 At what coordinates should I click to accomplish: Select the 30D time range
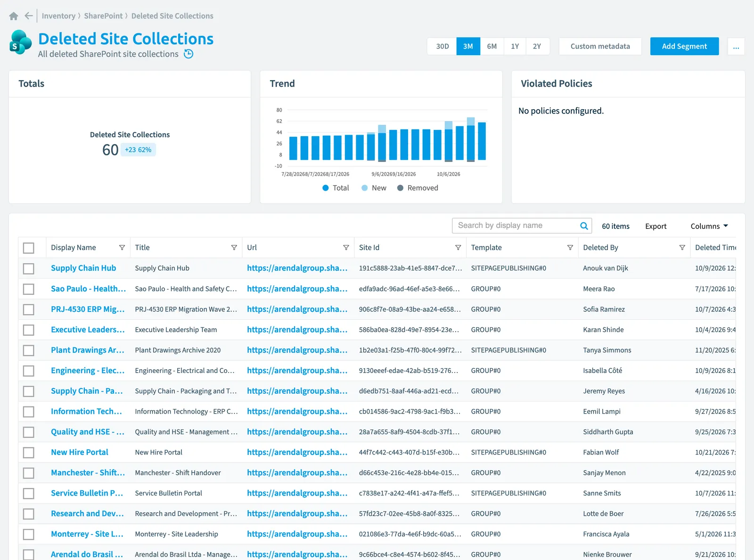(x=442, y=47)
